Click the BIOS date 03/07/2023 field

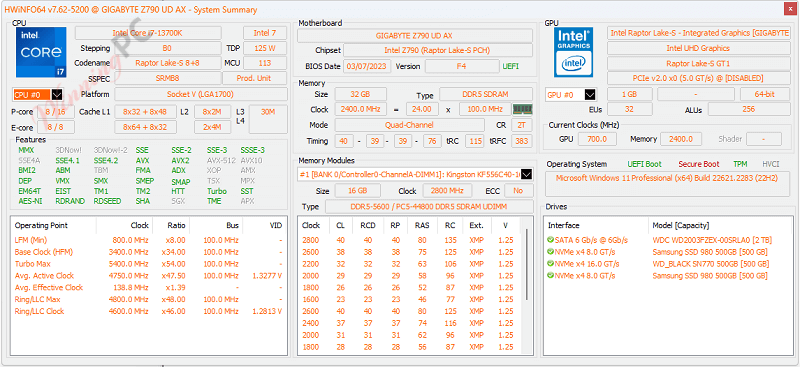point(368,66)
